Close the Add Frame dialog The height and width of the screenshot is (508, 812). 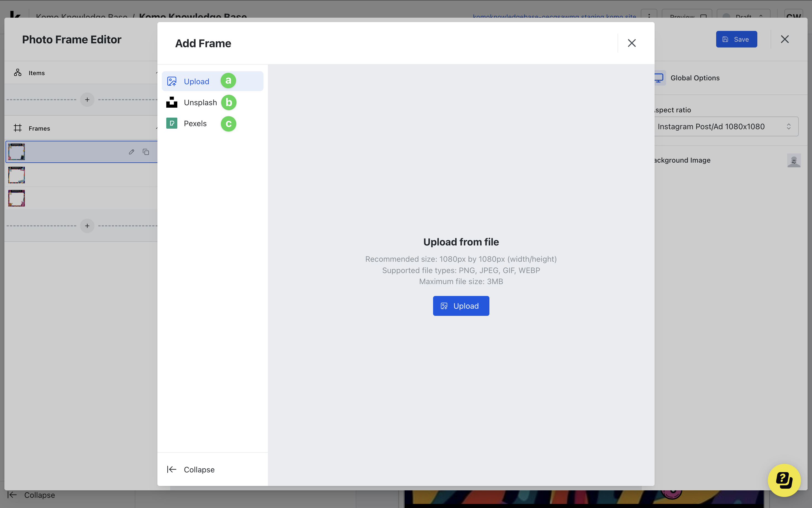632,43
